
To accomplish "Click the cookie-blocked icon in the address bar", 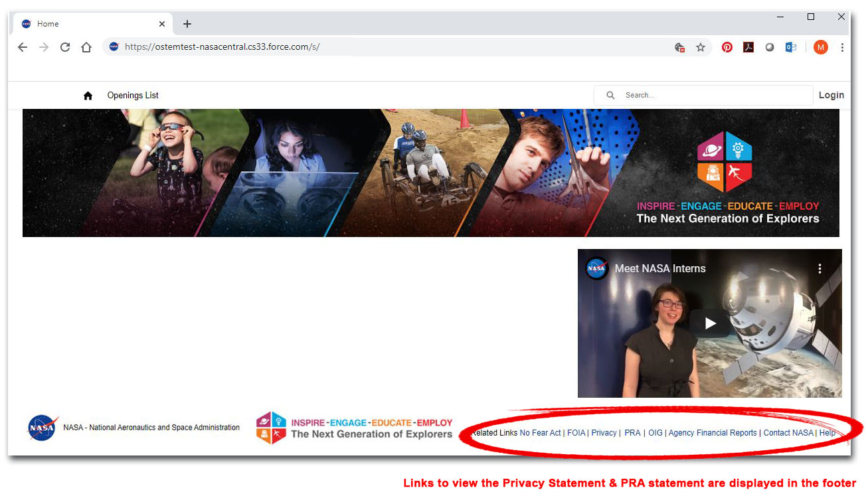I will tap(679, 47).
